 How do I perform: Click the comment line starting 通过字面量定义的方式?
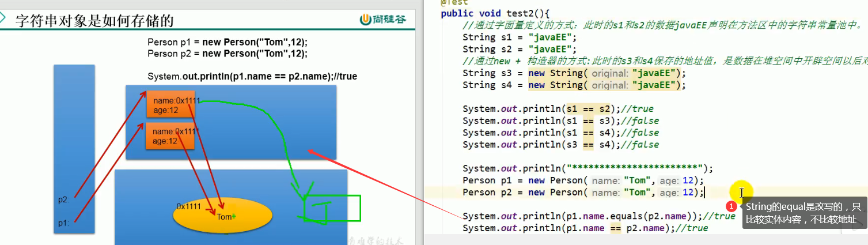tap(662, 25)
